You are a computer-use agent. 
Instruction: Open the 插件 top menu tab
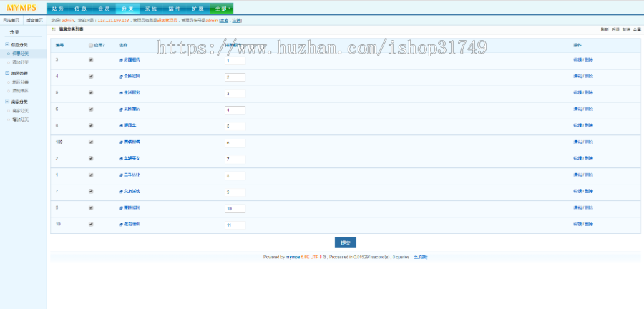[x=175, y=9]
